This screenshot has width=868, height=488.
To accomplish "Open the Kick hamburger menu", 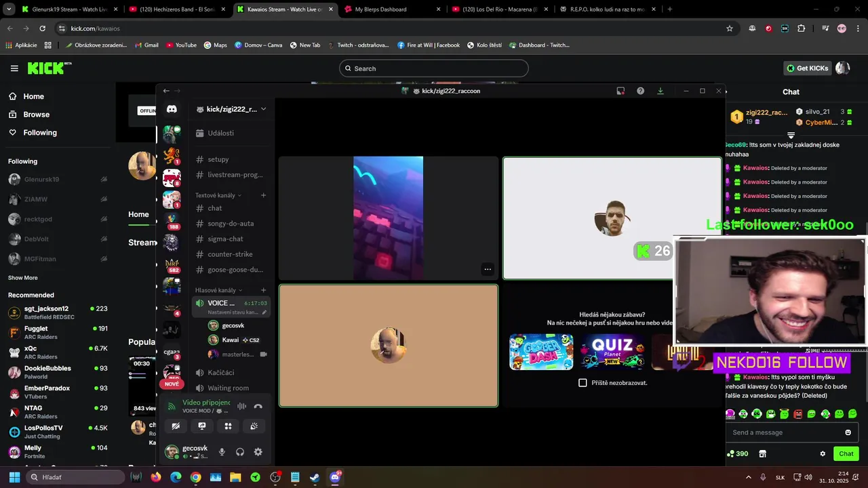I will pyautogui.click(x=14, y=68).
